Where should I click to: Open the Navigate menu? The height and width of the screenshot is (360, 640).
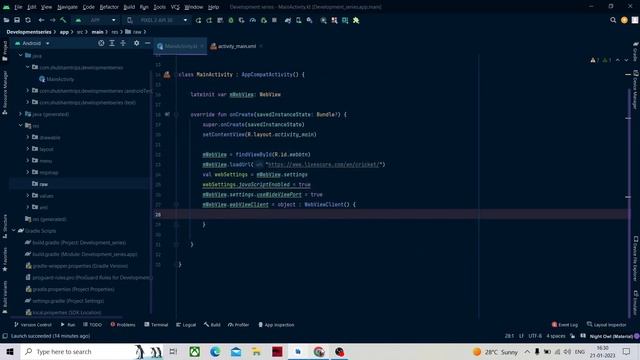[x=67, y=7]
